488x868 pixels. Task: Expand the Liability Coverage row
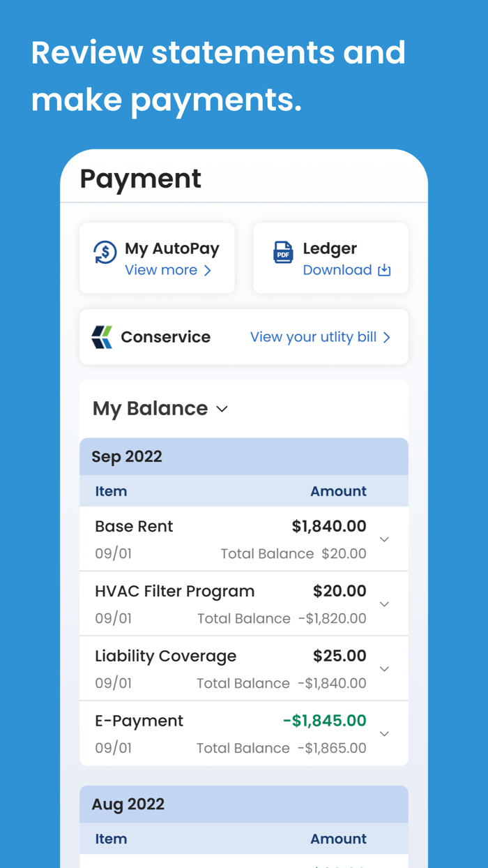384,669
